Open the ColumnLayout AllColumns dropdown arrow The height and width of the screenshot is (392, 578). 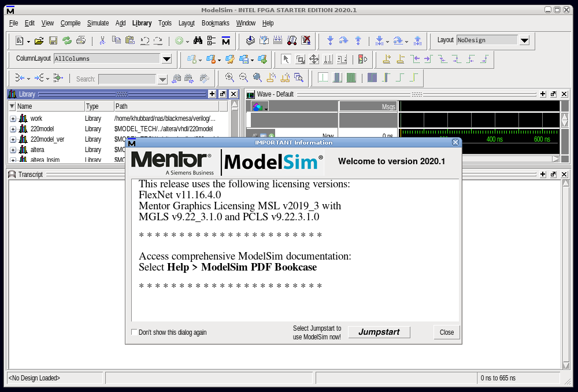(166, 58)
